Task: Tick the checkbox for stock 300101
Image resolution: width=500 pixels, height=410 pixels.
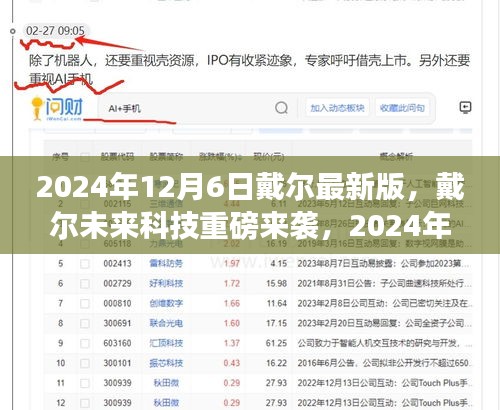Action: (x=85, y=363)
